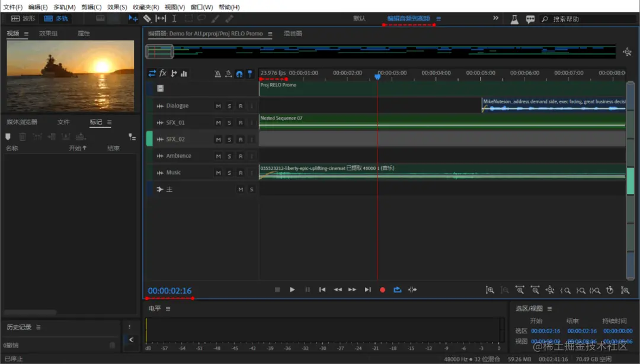The image size is (640, 364).
Task: Switch to the 效果组 tab
Action: click(48, 34)
